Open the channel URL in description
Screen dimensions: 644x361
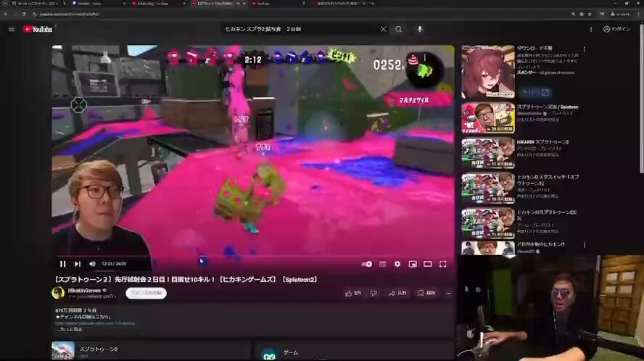coord(95,323)
